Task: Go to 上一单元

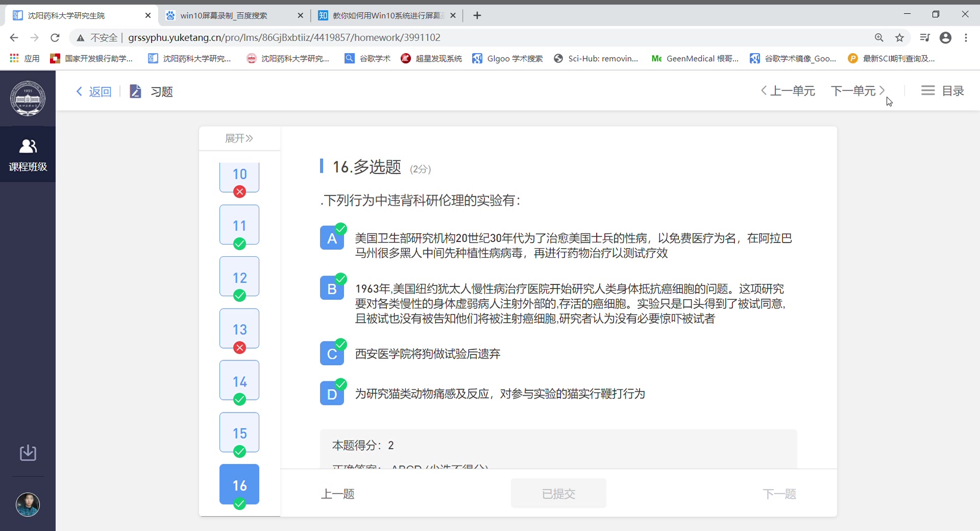Action: point(788,91)
